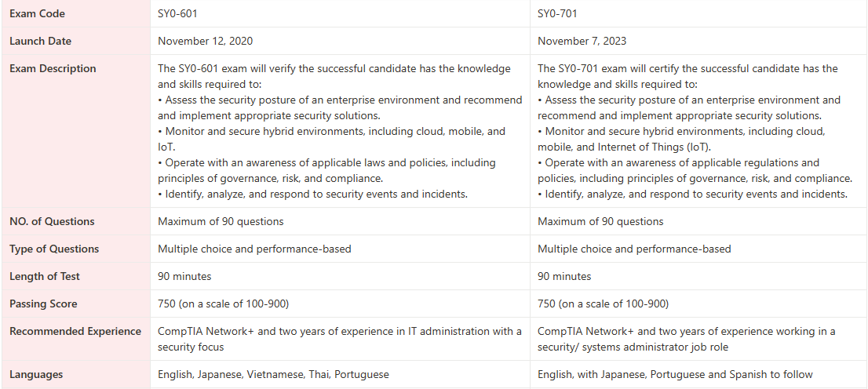The height and width of the screenshot is (389, 868).
Task: Click SY0-701 recommended experience text
Action: pyautogui.click(x=686, y=339)
